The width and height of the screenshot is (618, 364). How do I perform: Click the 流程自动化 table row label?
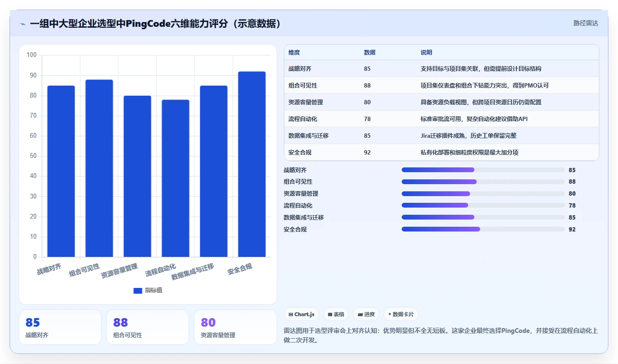coord(303,119)
